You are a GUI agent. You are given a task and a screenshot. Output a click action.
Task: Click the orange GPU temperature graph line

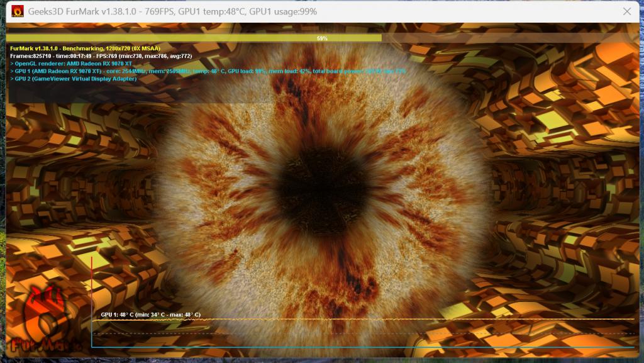click(x=364, y=319)
